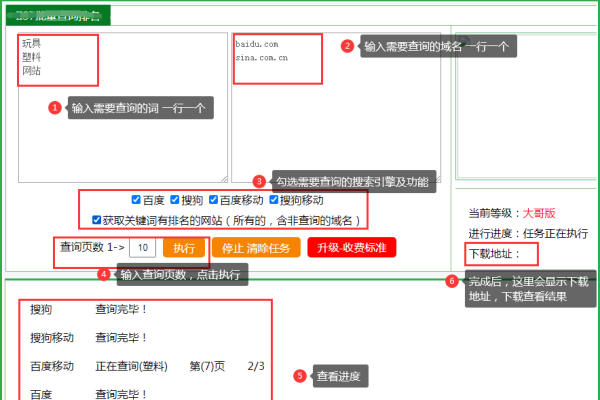Select the green header tab at top
600x400 pixels.
click(x=58, y=15)
